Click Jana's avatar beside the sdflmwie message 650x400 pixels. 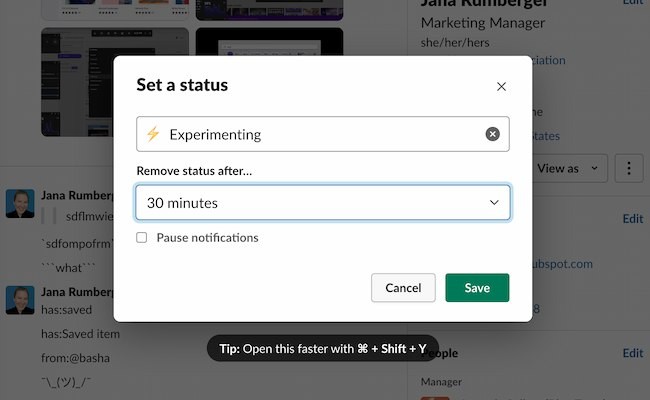click(20, 203)
